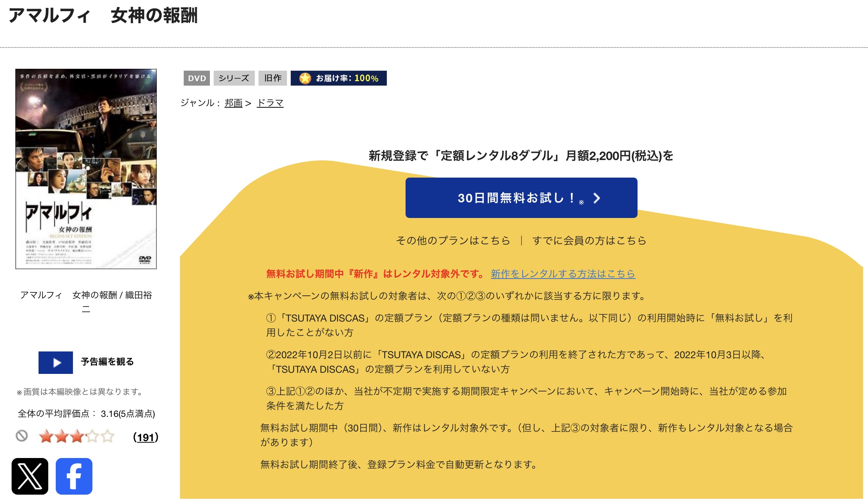The height and width of the screenshot is (504, 868).
Task: Click the お届け率 100% badge
Action: click(339, 78)
